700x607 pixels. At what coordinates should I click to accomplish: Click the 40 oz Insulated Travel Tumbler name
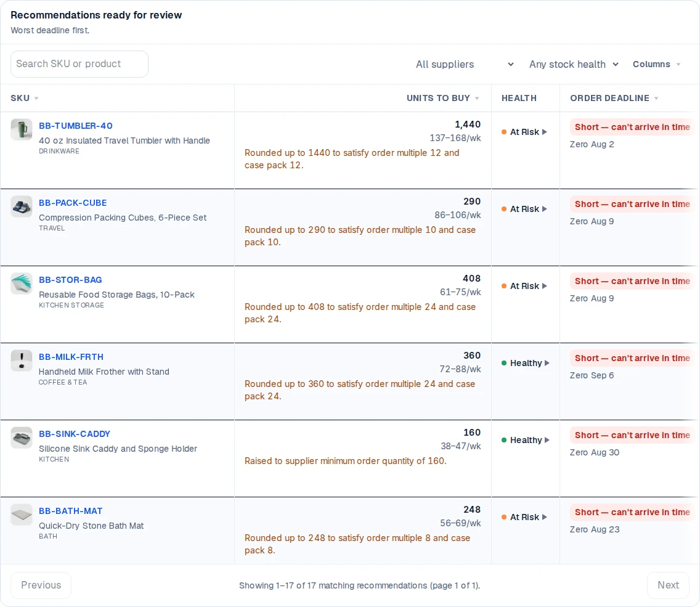click(124, 141)
